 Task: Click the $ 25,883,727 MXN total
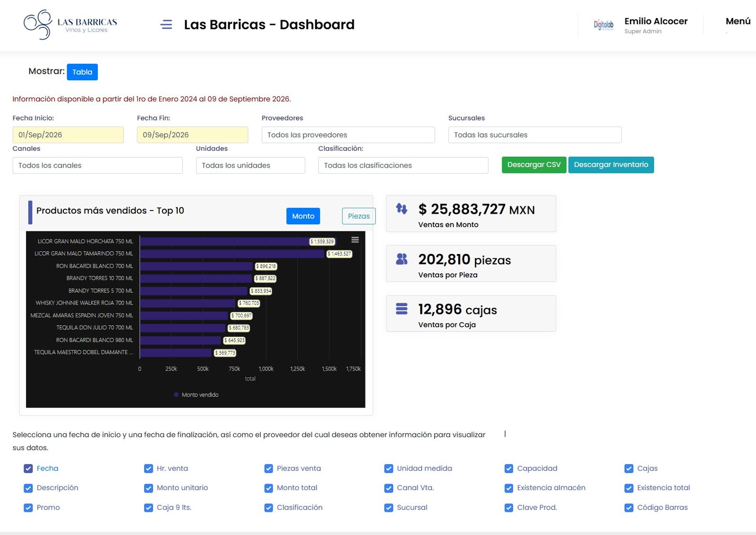(x=476, y=209)
